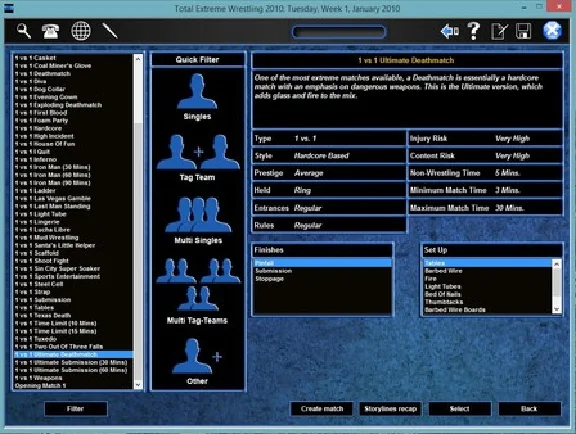Image resolution: width=576 pixels, height=434 pixels.
Task: Select 1 vs 1 Ultimate Submission (30 Mins)
Action: click(73, 362)
